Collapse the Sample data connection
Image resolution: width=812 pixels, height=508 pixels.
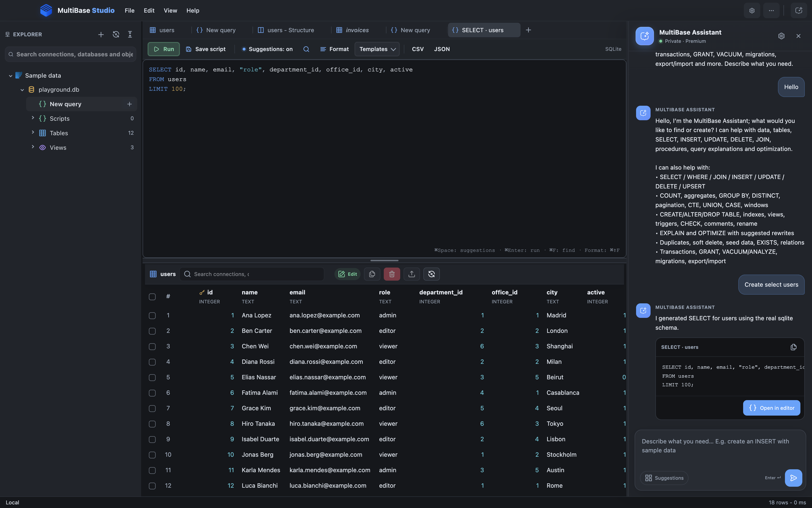(10, 76)
